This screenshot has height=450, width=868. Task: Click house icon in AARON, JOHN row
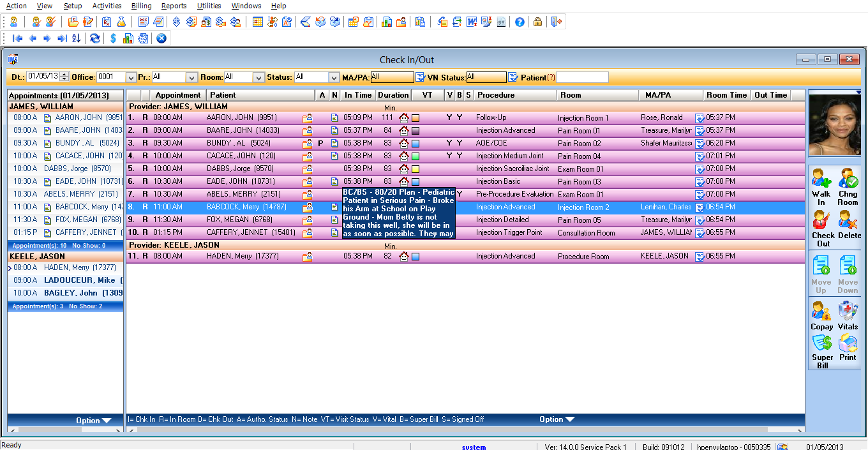403,117
